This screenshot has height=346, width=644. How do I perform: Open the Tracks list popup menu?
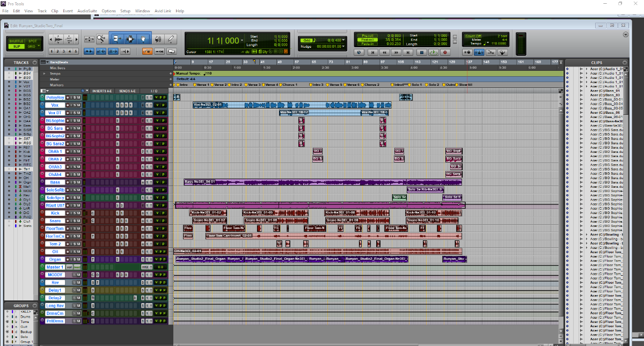(34, 63)
